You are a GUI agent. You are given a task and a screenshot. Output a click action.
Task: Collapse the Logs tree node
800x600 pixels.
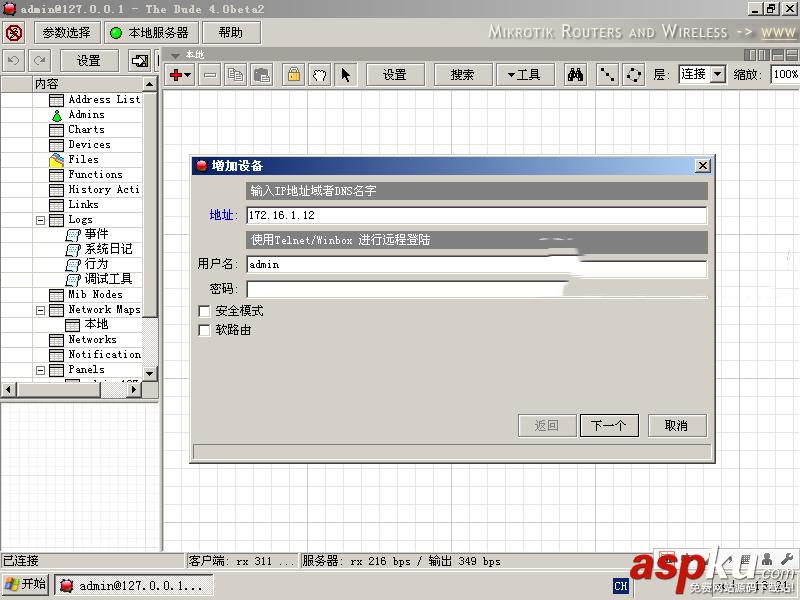click(x=40, y=220)
